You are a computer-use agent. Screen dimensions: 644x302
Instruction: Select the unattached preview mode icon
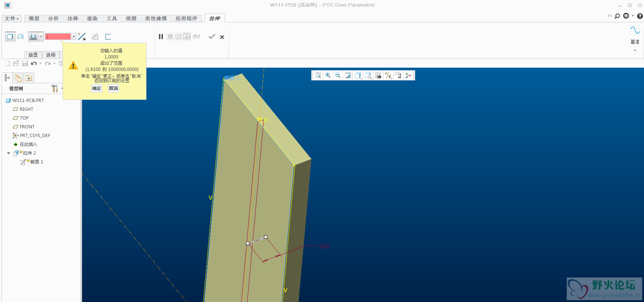tap(179, 37)
